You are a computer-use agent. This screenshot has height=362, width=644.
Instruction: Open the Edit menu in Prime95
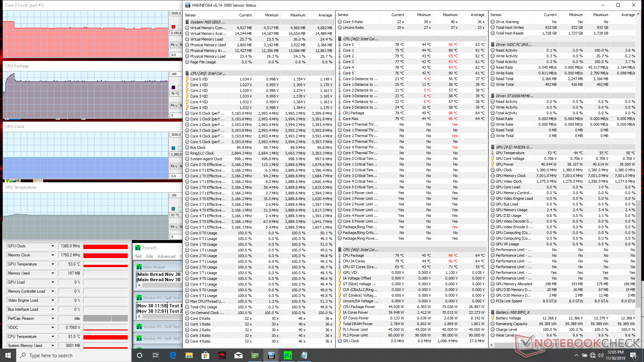pos(150,256)
